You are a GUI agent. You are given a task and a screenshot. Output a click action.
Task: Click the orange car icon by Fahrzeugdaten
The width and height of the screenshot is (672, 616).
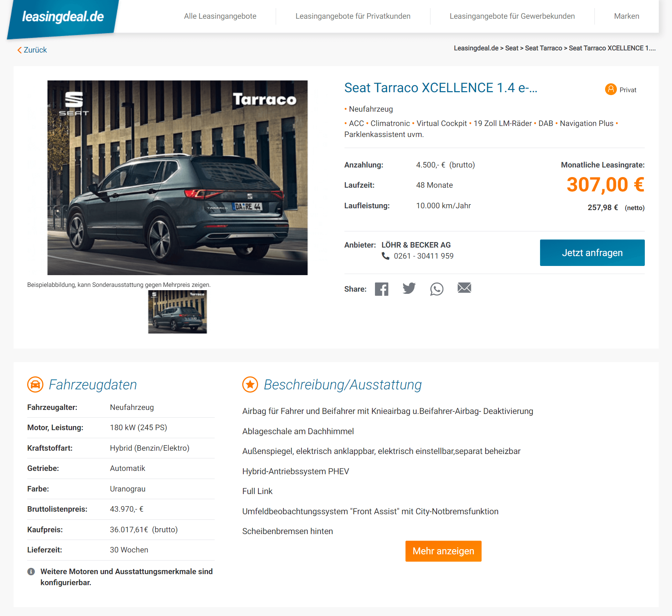pos(35,385)
